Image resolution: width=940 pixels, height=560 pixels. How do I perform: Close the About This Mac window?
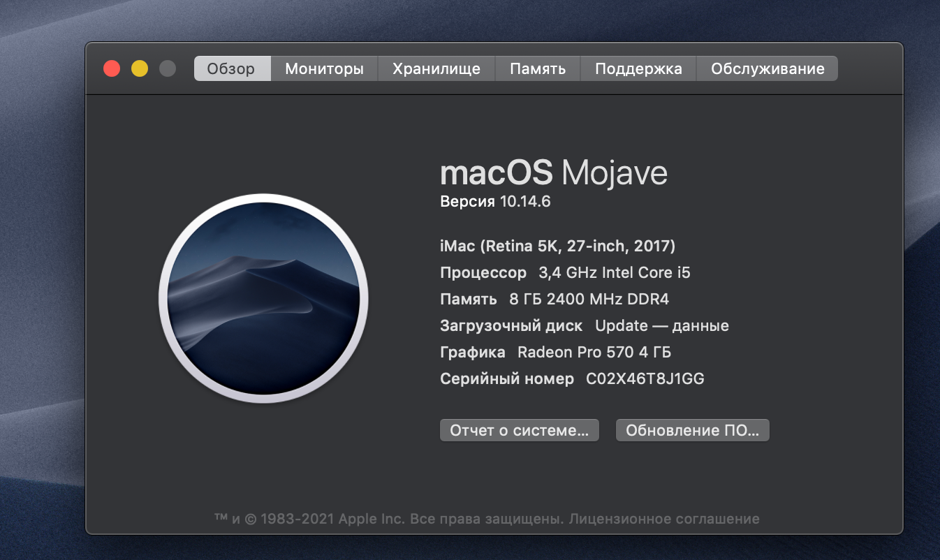(112, 68)
